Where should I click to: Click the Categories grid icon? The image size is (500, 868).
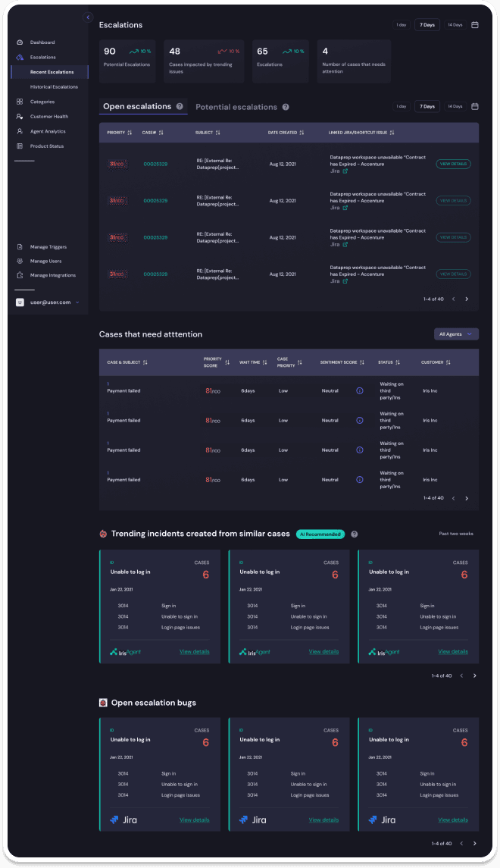[20, 102]
